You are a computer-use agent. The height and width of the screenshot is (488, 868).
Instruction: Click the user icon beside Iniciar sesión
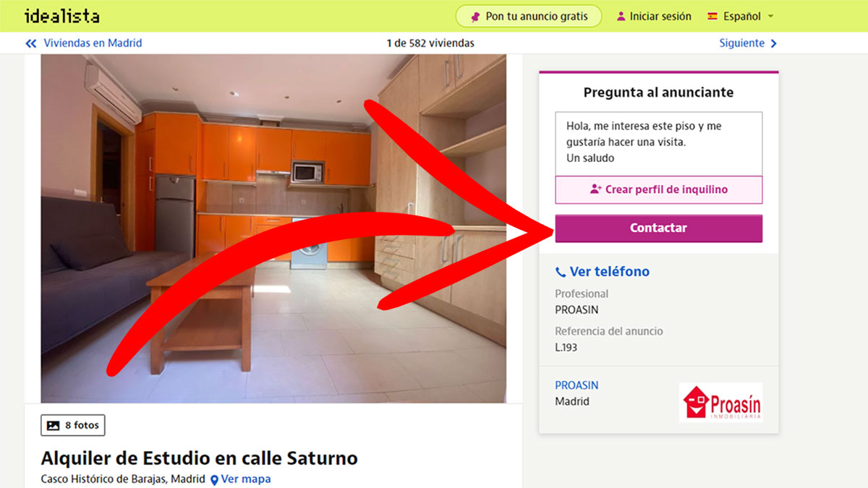621,16
